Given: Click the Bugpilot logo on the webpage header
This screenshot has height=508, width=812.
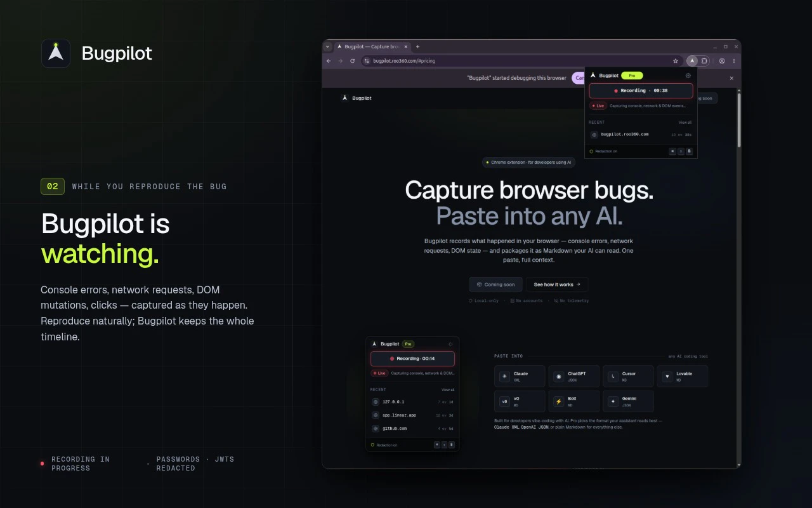Looking at the screenshot, I should [357, 98].
